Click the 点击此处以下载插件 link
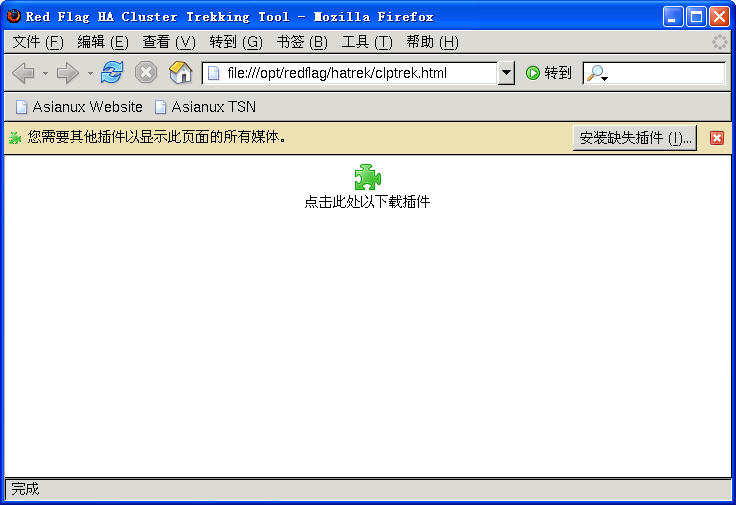736x505 pixels. 367,202
